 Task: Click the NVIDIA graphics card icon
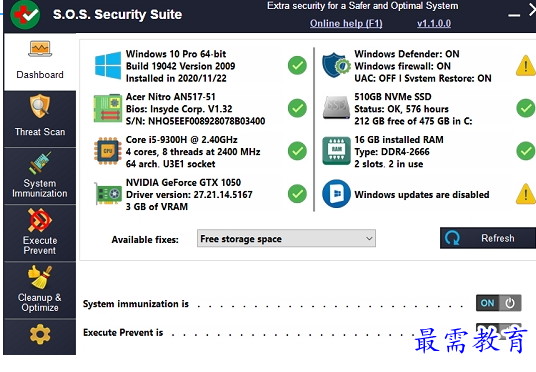(108, 194)
